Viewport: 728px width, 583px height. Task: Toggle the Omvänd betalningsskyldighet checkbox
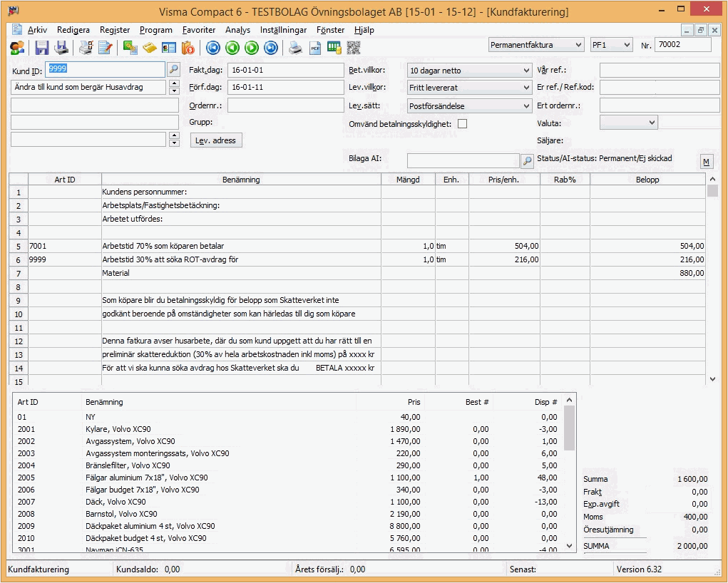coord(462,123)
